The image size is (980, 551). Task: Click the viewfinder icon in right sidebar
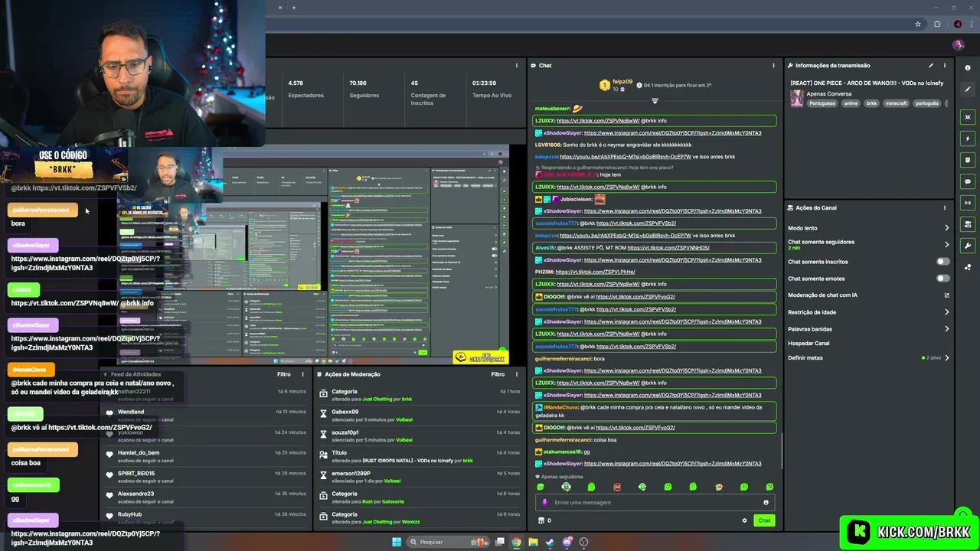968,117
